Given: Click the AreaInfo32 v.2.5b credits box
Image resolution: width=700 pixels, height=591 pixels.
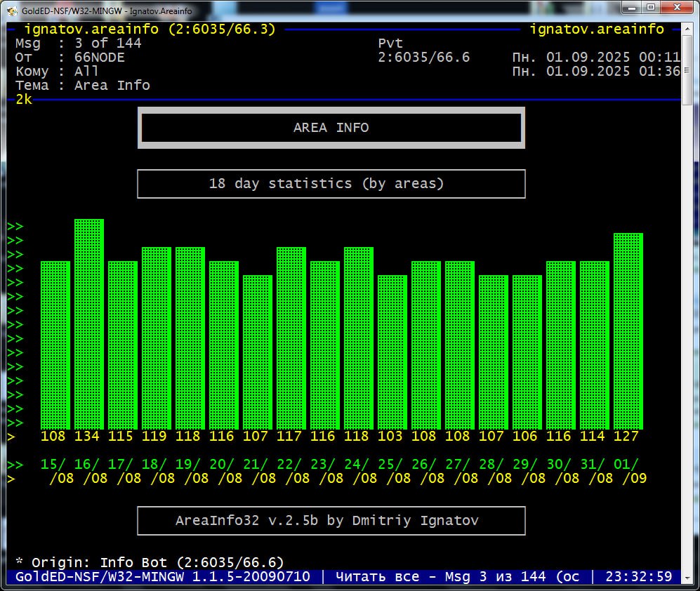Looking at the screenshot, I should point(331,521).
